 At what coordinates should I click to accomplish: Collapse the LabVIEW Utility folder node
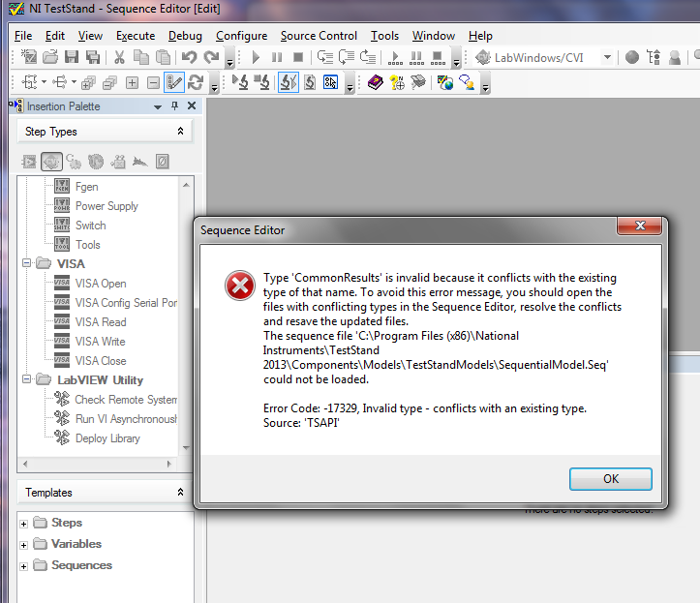pyautogui.click(x=27, y=379)
